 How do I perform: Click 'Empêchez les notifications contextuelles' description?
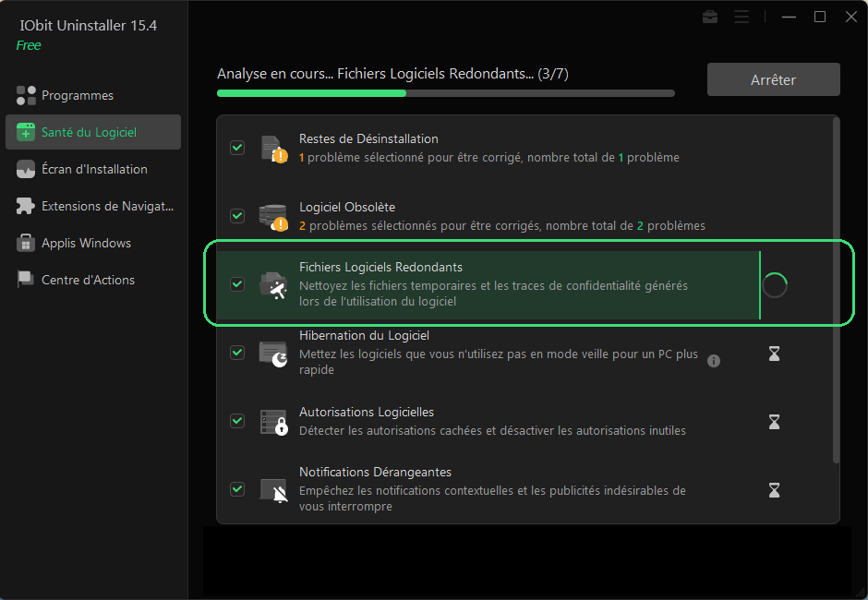point(492,498)
